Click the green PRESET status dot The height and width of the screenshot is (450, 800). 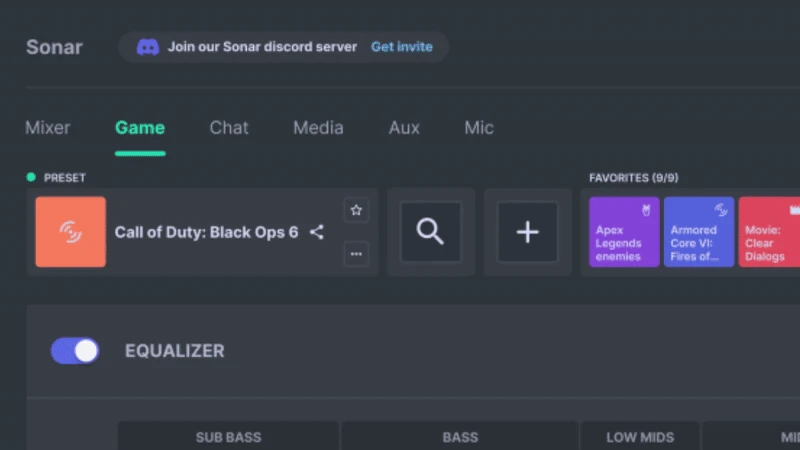point(31,177)
